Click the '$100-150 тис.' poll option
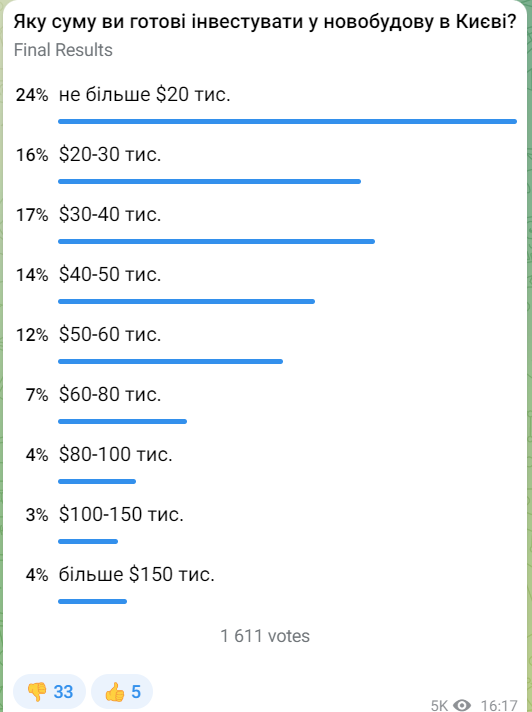Image resolution: width=532 pixels, height=712 pixels. (x=266, y=525)
